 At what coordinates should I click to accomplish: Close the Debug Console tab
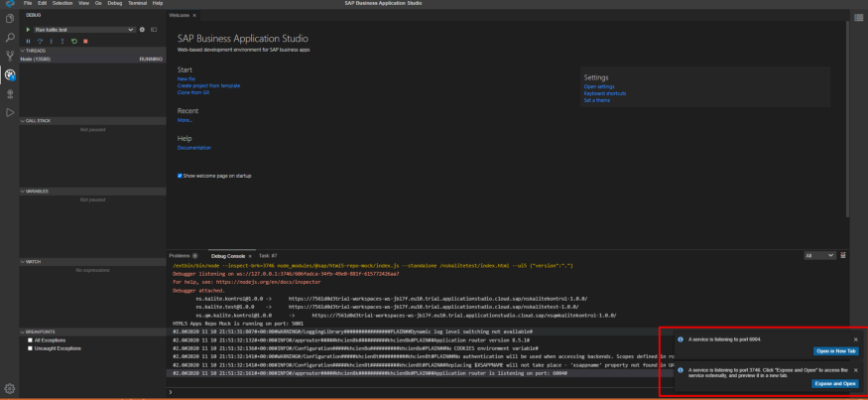[x=250, y=256]
